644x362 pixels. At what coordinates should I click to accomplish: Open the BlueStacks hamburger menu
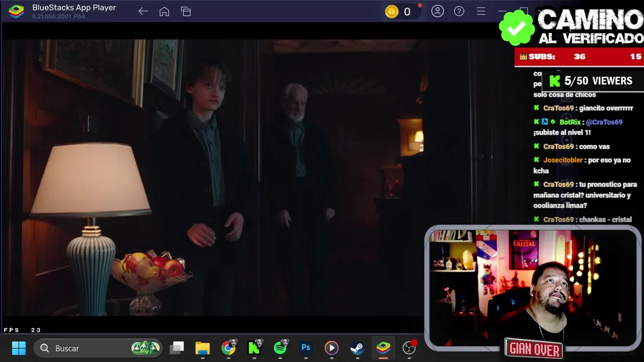tap(480, 11)
